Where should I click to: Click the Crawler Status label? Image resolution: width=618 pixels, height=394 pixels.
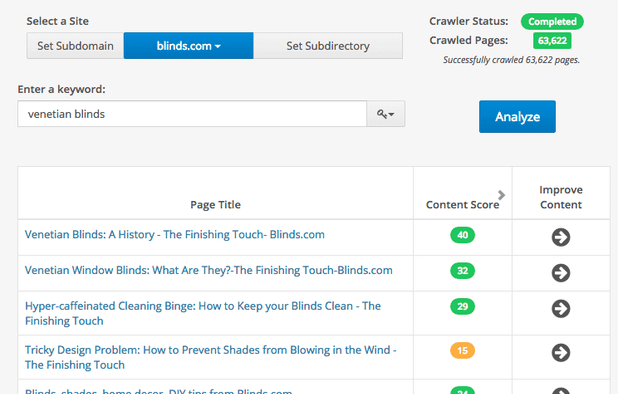[469, 21]
